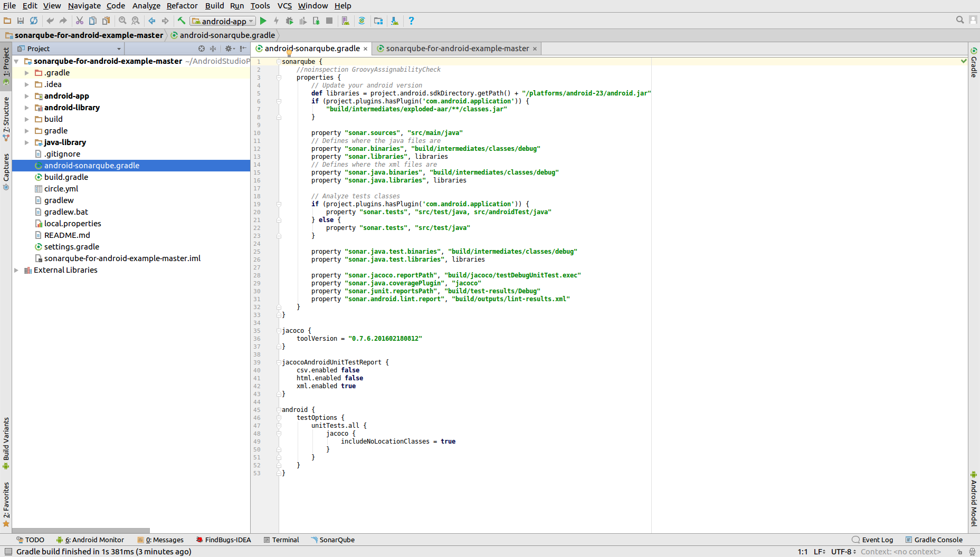Click the Help question mark icon
Viewport: 980px width, 557px height.
pos(411,21)
